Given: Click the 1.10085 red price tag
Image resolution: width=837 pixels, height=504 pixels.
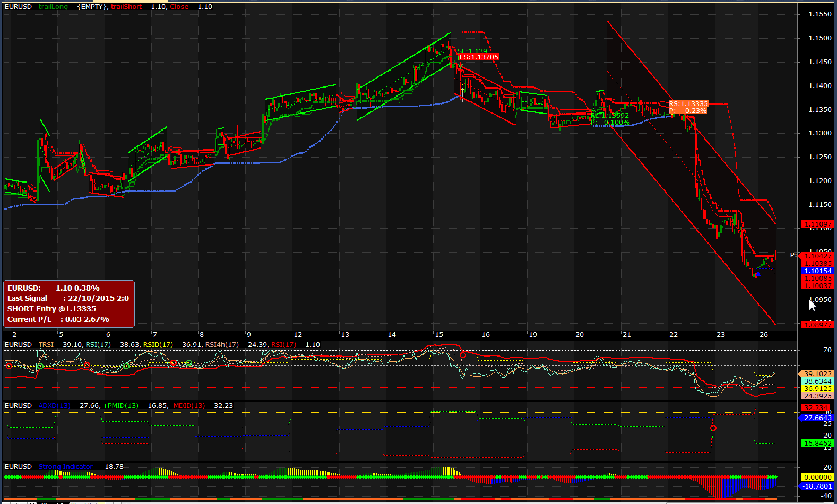Looking at the screenshot, I should pos(817,279).
